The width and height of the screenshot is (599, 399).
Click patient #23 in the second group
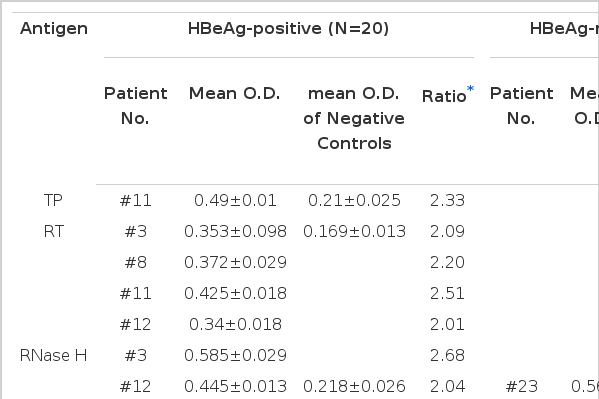click(x=521, y=386)
